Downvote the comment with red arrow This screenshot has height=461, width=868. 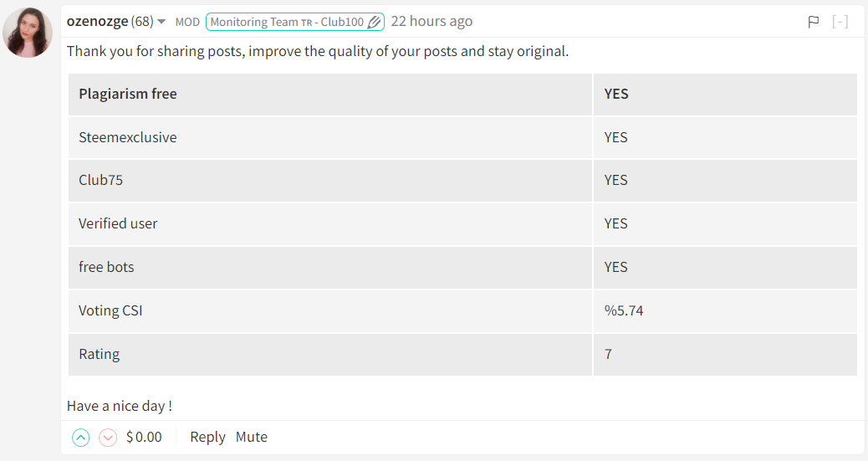pyautogui.click(x=108, y=438)
